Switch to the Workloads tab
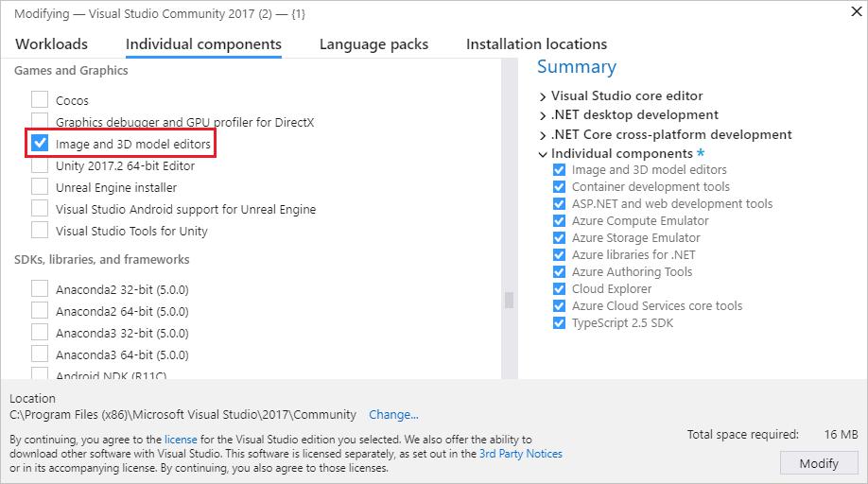 point(52,44)
